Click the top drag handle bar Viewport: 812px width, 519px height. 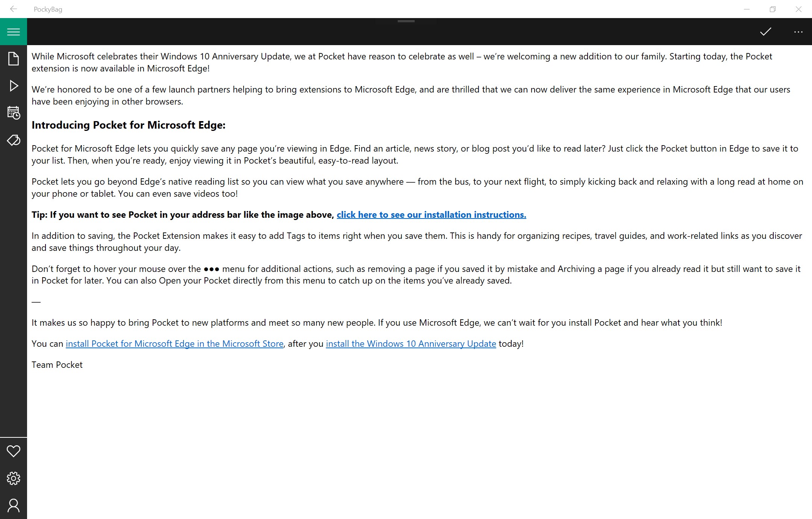click(x=406, y=21)
